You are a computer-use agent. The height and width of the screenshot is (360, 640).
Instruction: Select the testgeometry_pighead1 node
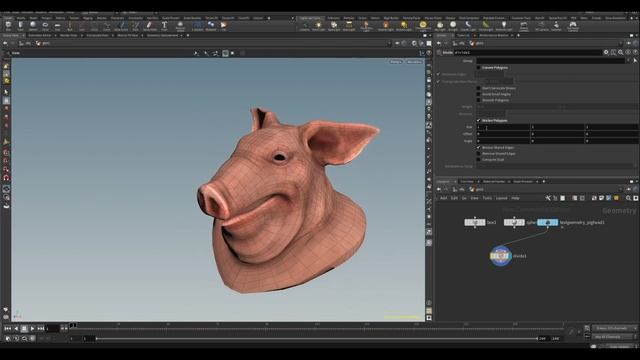[x=547, y=222]
